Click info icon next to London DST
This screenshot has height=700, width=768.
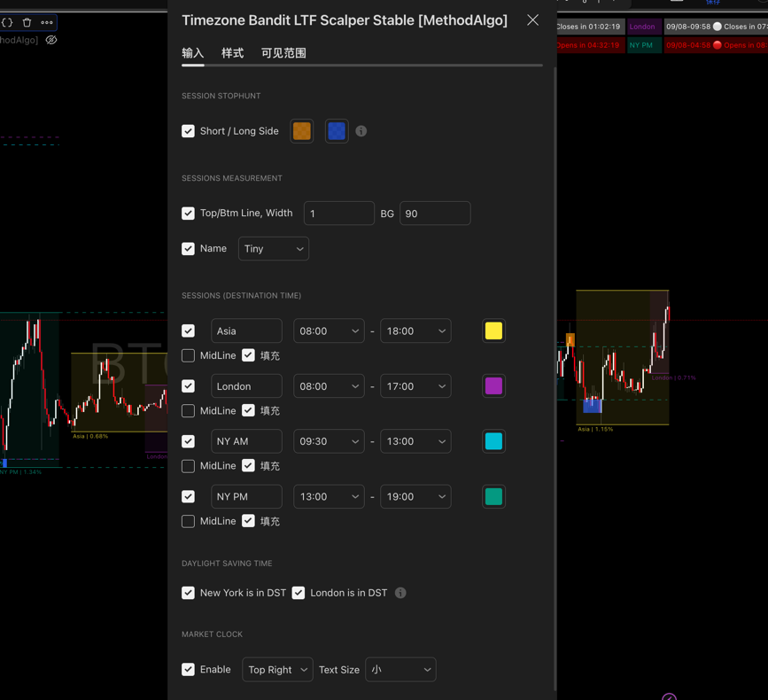[x=400, y=593]
